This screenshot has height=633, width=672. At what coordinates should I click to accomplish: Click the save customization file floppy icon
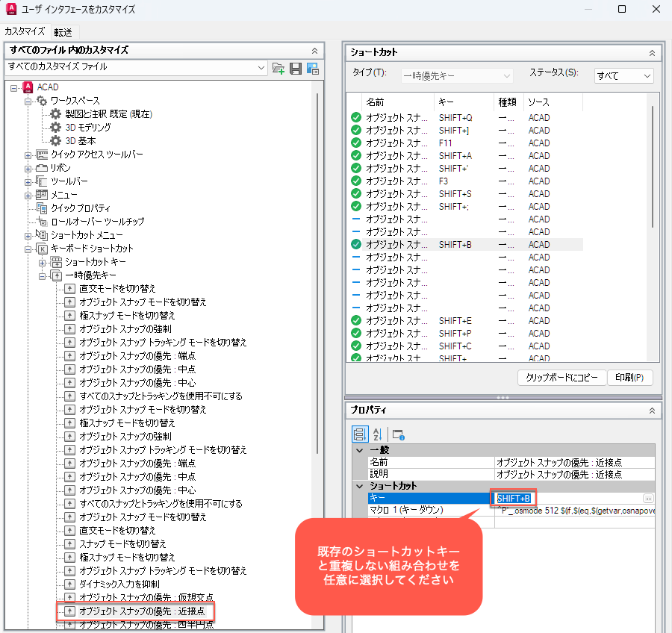pos(295,68)
